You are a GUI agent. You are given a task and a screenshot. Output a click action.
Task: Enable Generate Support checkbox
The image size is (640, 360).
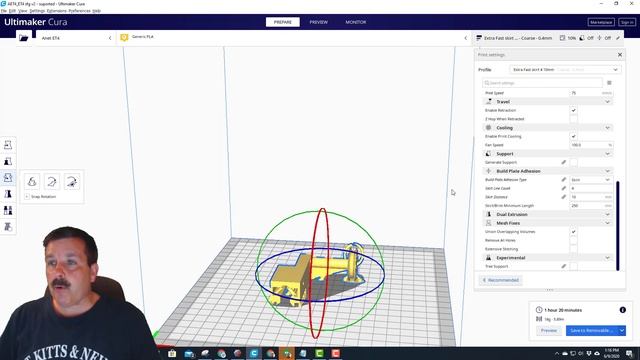tap(573, 162)
